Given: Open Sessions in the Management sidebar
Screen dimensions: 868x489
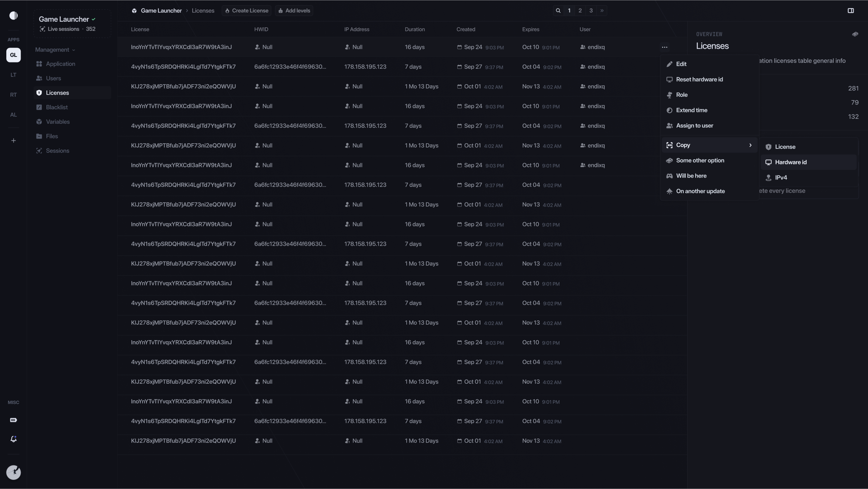Looking at the screenshot, I should (57, 151).
